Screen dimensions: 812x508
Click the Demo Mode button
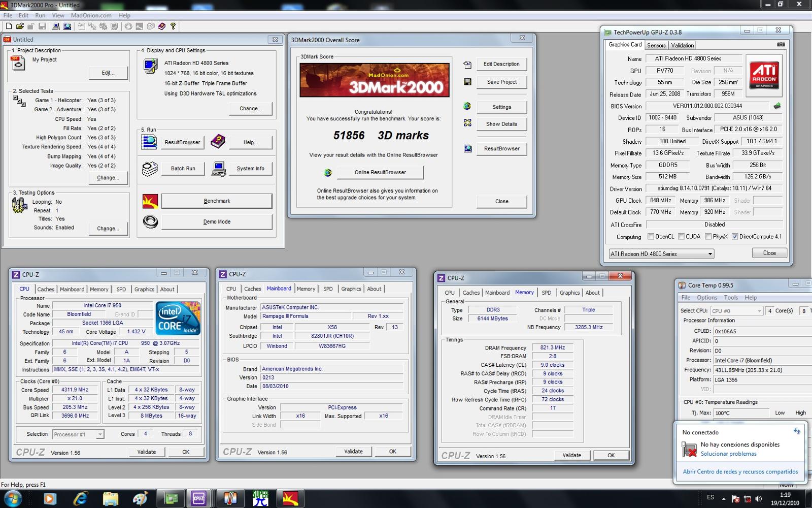(217, 222)
